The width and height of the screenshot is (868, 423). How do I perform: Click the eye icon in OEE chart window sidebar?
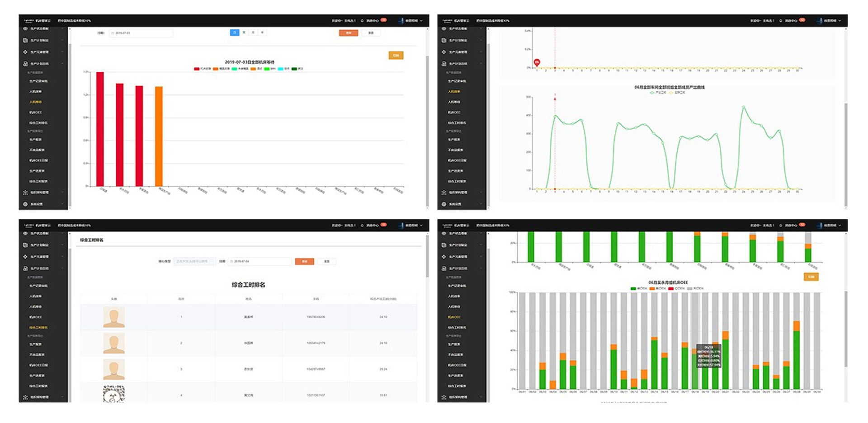tap(444, 234)
